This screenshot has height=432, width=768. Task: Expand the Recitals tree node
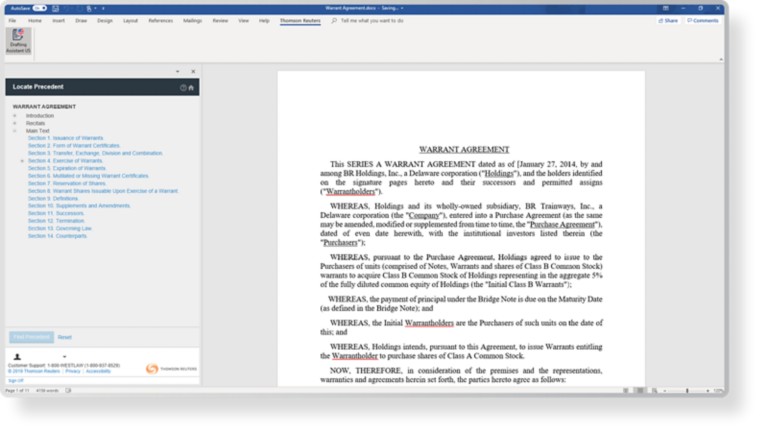[x=15, y=123]
